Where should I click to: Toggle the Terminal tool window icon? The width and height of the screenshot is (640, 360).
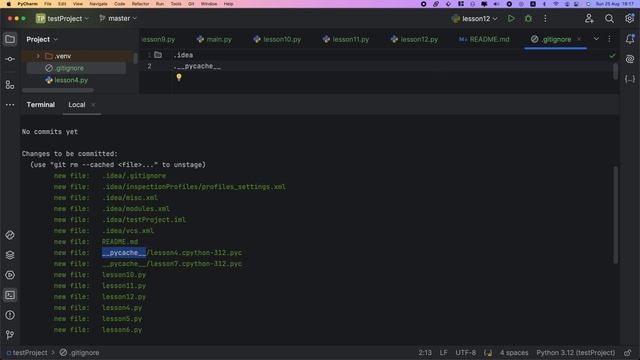coord(10,295)
